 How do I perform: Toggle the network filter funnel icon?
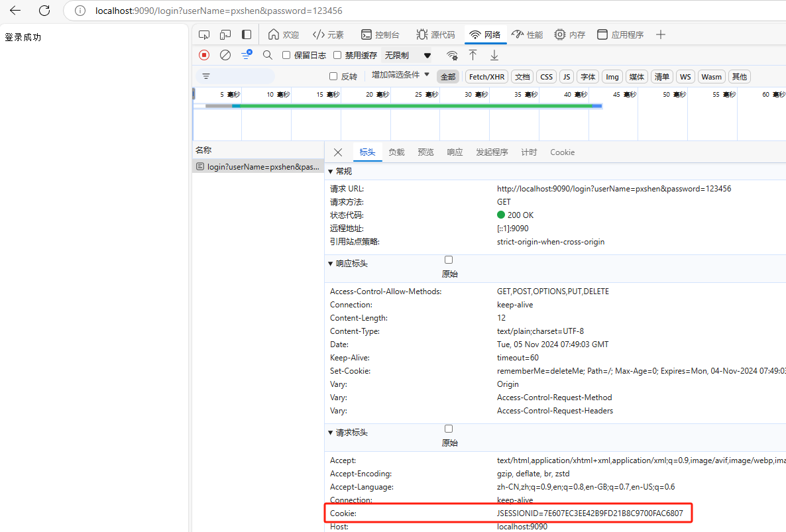246,54
